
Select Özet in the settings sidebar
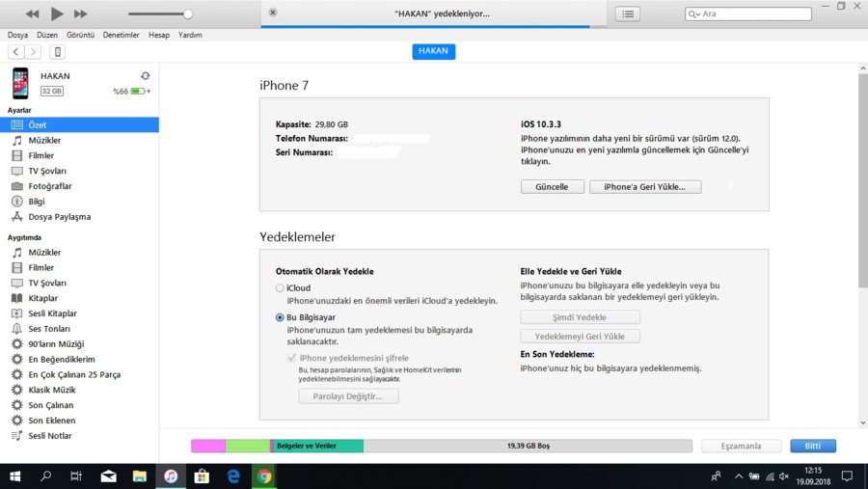point(79,125)
